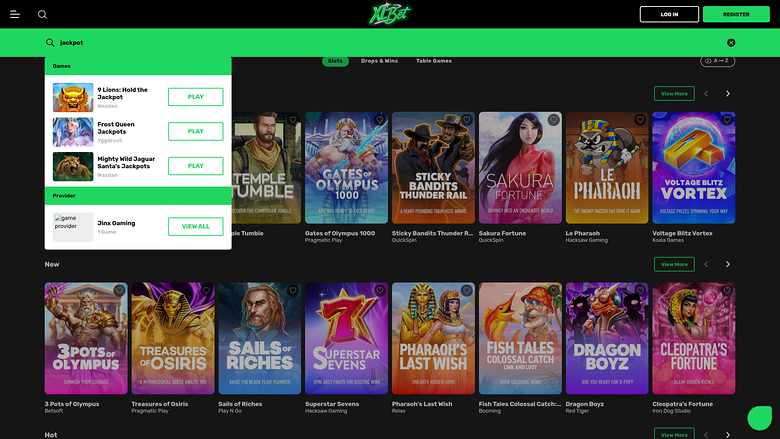Screen dimensions: 780x439
Task: Click 'Hacksaw Gaming' under Le Pharaoh
Action: (x=586, y=240)
